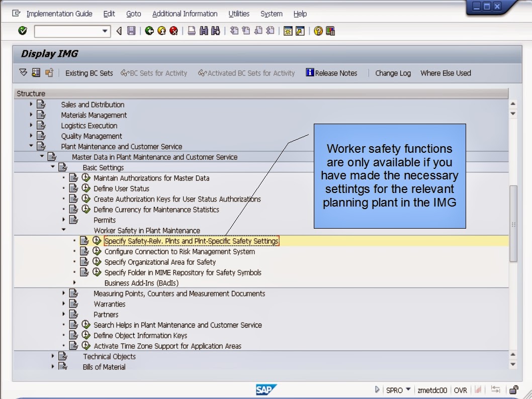The image size is (532, 399).
Task: Open the Implementation Guide menu
Action: click(x=59, y=14)
